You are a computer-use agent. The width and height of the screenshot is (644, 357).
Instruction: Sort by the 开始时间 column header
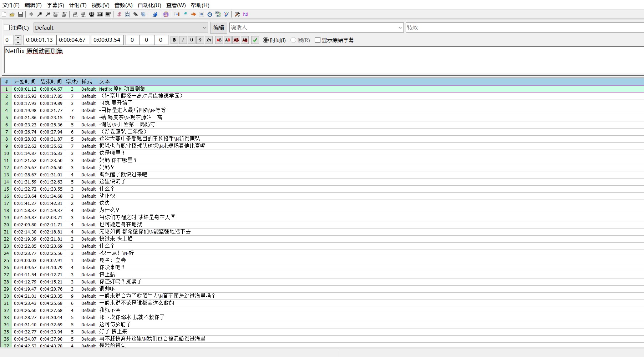25,82
